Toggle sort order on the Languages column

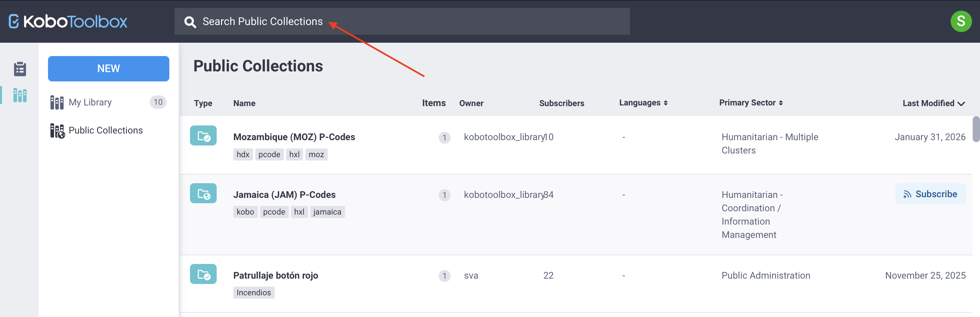tap(666, 102)
